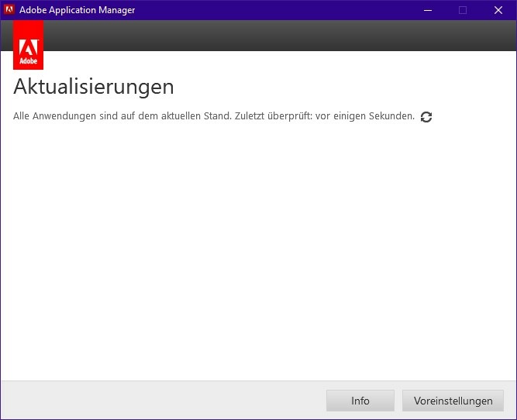Viewport: 517px width, 420px height.
Task: Click the 'Alle Anwendungen sind' status text
Action: coord(62,116)
